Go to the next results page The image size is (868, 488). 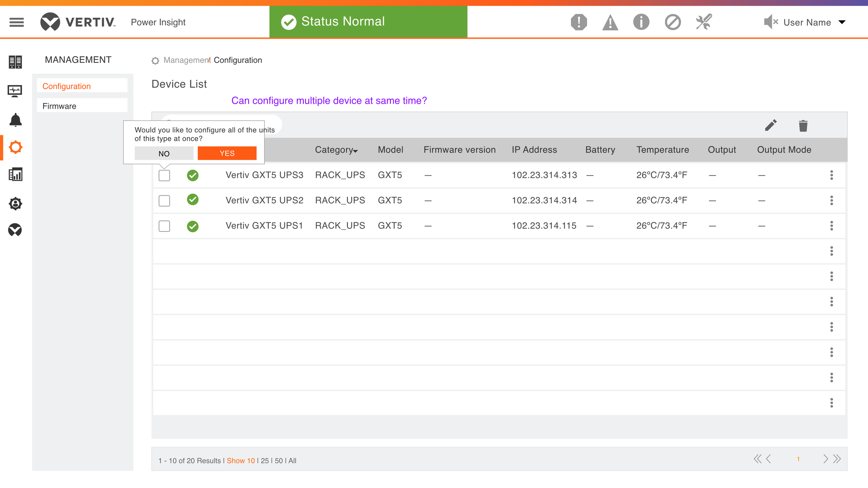826,459
